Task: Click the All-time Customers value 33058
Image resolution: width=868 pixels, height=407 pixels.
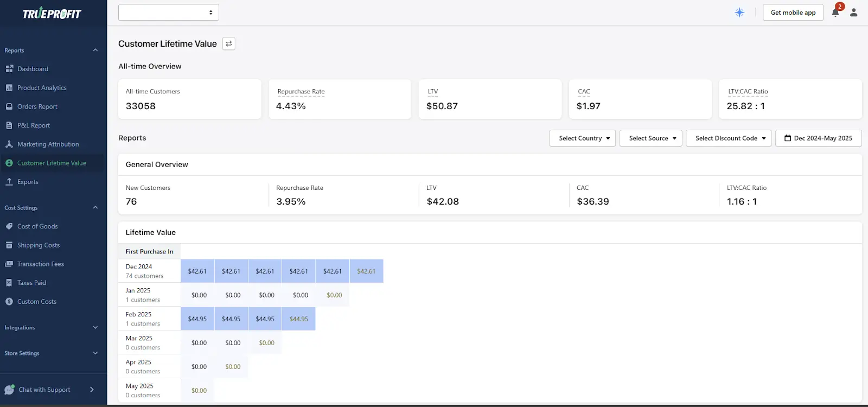Action: click(141, 106)
